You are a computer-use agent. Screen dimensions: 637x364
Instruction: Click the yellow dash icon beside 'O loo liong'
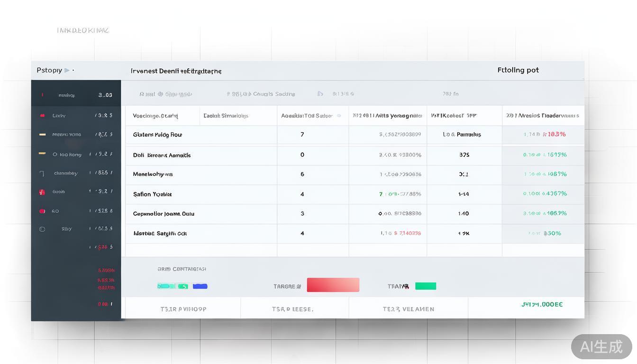(x=42, y=154)
